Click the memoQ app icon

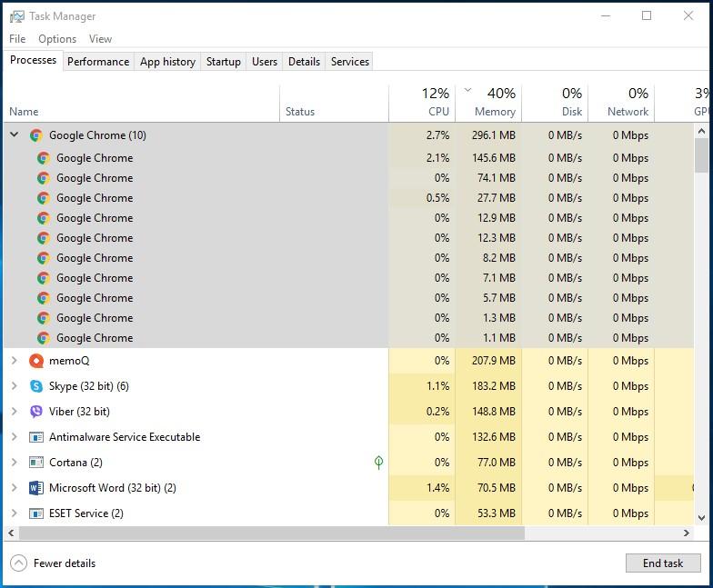(36, 361)
